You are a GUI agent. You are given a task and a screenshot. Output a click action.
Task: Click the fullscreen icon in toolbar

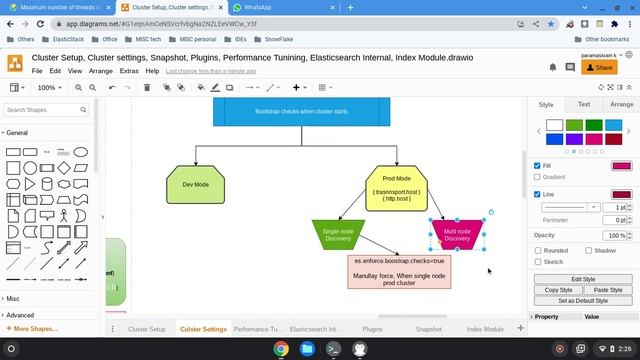(x=611, y=87)
